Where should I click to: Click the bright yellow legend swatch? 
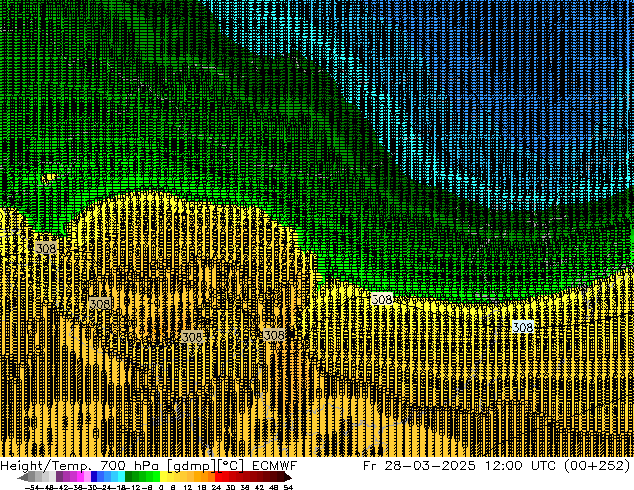163,477
